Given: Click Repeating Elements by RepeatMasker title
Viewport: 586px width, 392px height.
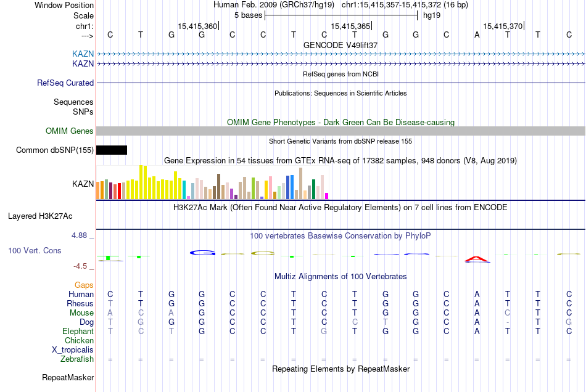Looking at the screenshot, I should (340, 369).
